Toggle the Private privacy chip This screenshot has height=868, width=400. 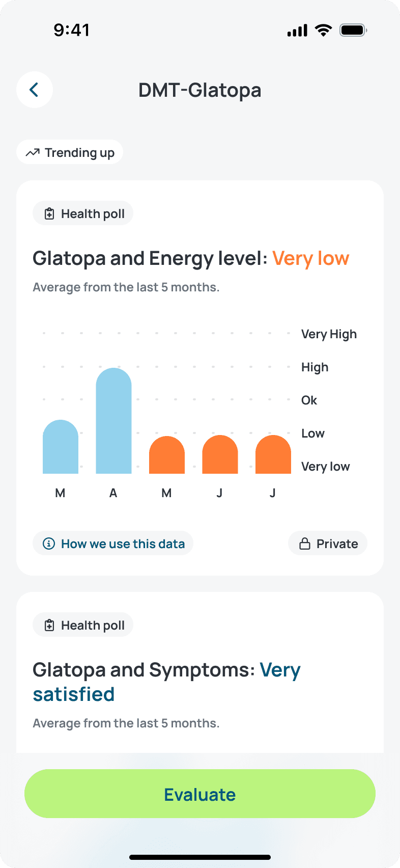pos(328,544)
